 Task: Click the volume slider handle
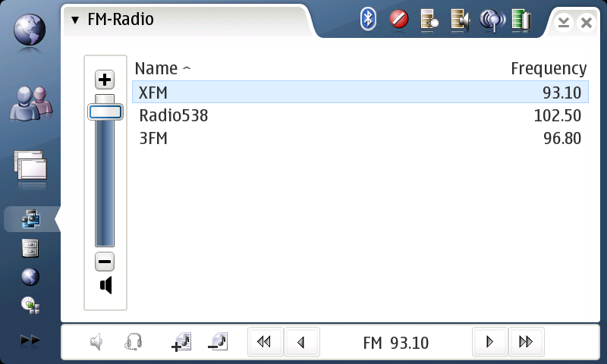[105, 112]
